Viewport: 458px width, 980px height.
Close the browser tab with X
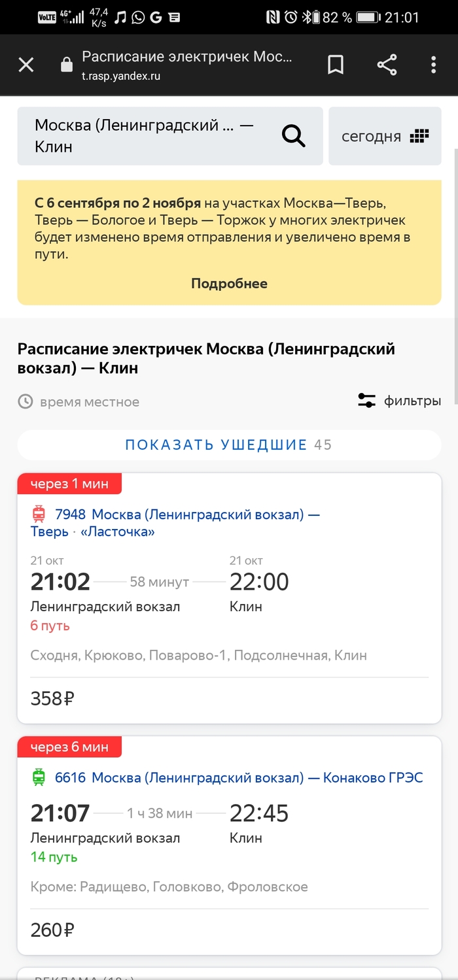[26, 65]
